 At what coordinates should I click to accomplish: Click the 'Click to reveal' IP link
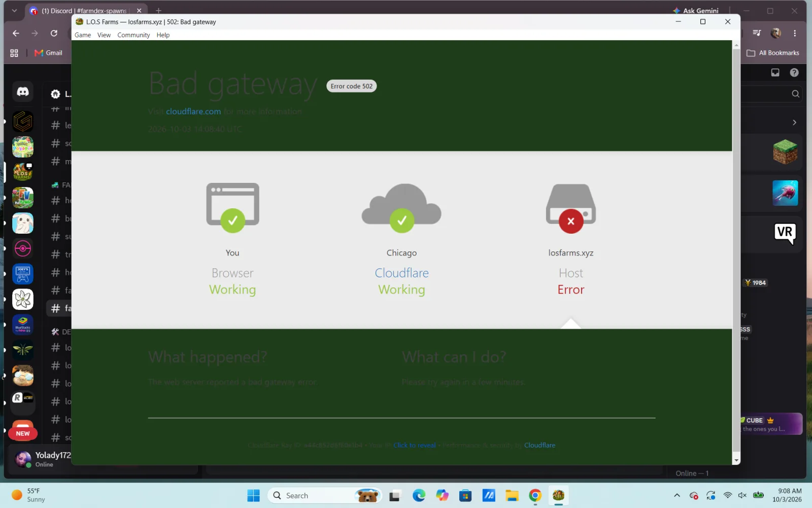[x=414, y=445]
